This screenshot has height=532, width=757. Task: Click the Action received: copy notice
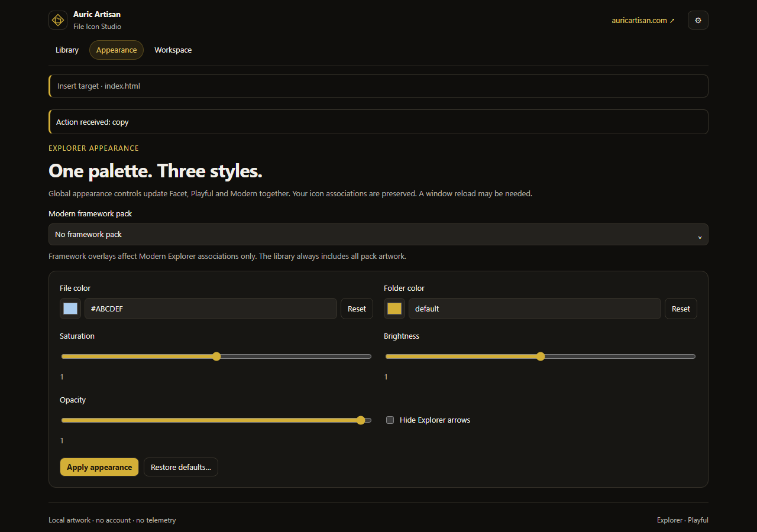pyautogui.click(x=378, y=122)
